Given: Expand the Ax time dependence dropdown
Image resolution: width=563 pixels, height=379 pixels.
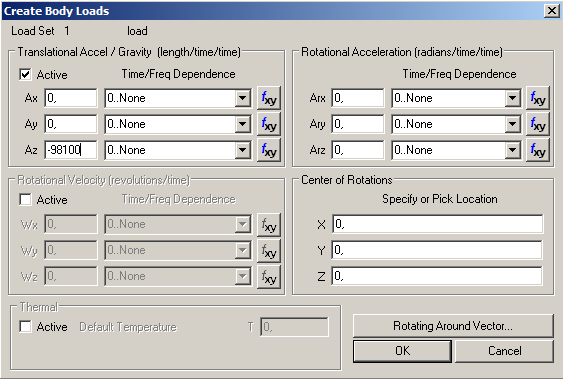Looking at the screenshot, I should pyautogui.click(x=243, y=98).
